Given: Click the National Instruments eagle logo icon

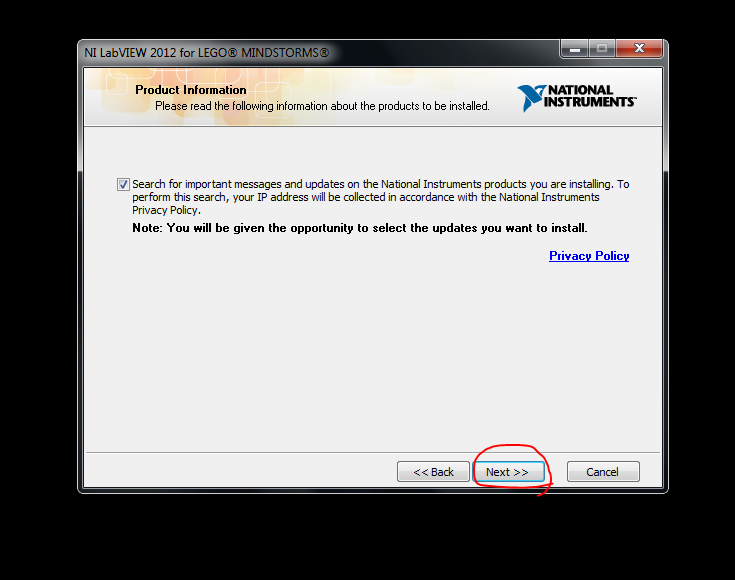Looking at the screenshot, I should pos(531,98).
